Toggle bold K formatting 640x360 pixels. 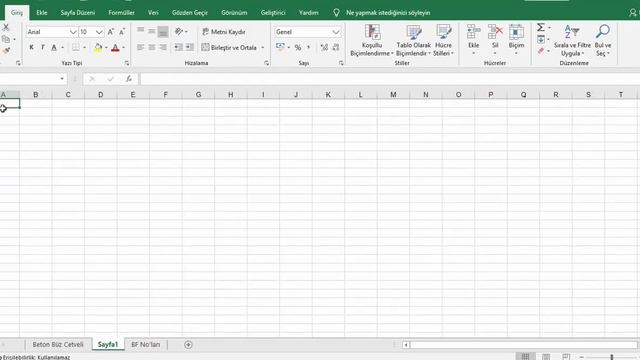(31, 48)
